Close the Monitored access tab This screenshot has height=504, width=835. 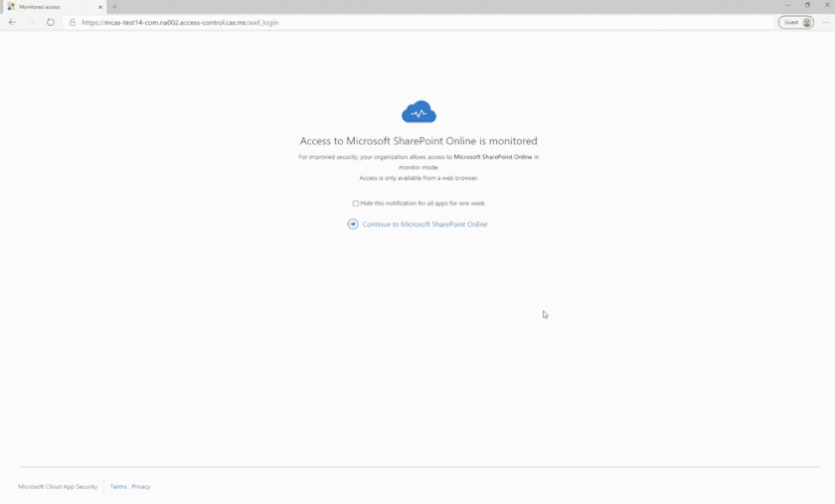[100, 7]
